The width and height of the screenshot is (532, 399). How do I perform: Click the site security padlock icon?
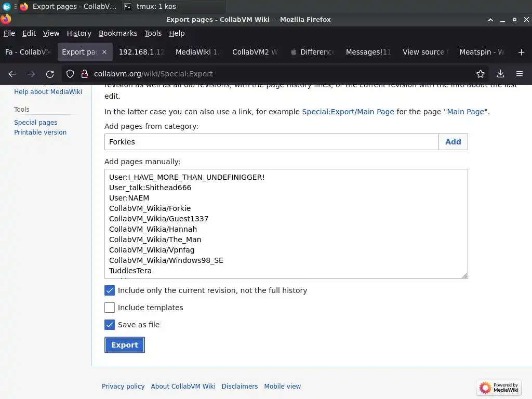pos(84,74)
